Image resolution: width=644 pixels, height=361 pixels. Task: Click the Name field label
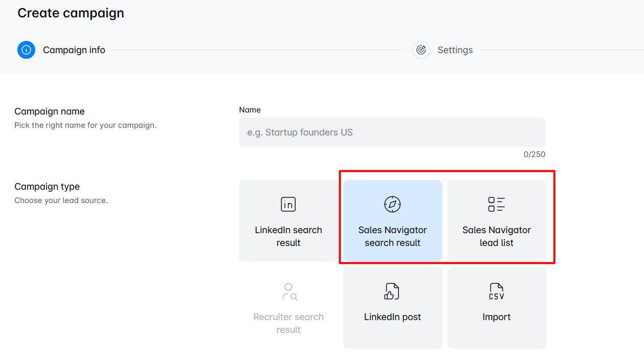pos(250,110)
